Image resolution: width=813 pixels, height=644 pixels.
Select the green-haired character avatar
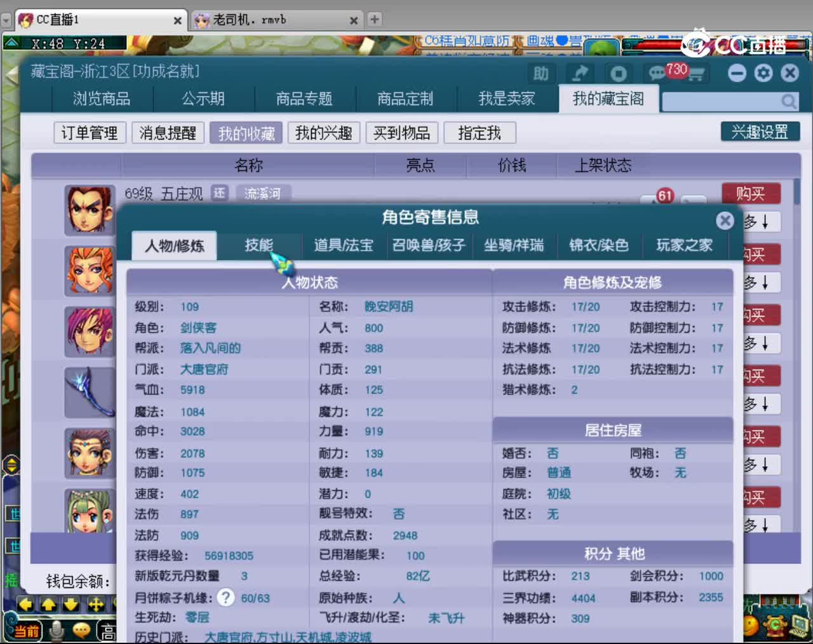coord(90,510)
